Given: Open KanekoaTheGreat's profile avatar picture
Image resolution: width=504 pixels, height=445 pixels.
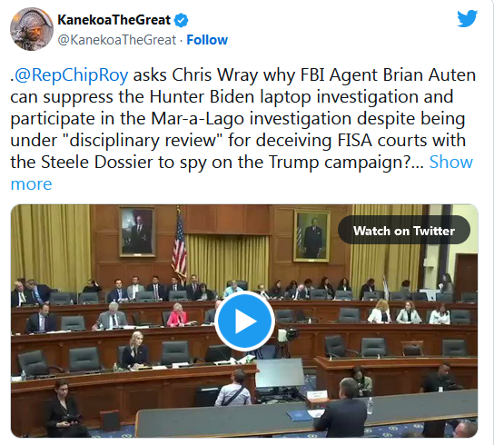Looking at the screenshot, I should (32, 29).
